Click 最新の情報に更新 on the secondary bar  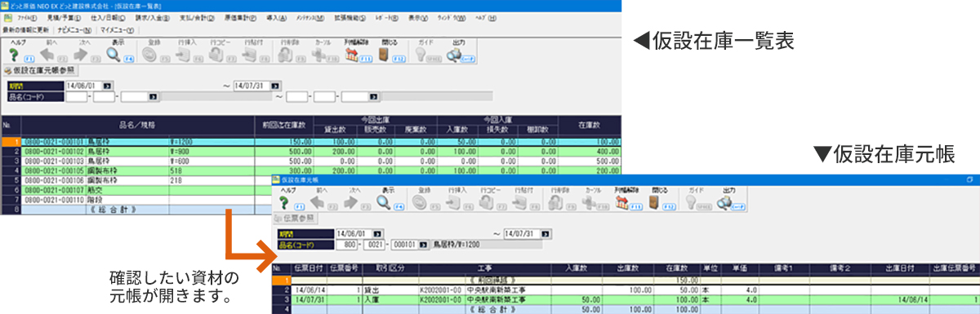click(24, 30)
